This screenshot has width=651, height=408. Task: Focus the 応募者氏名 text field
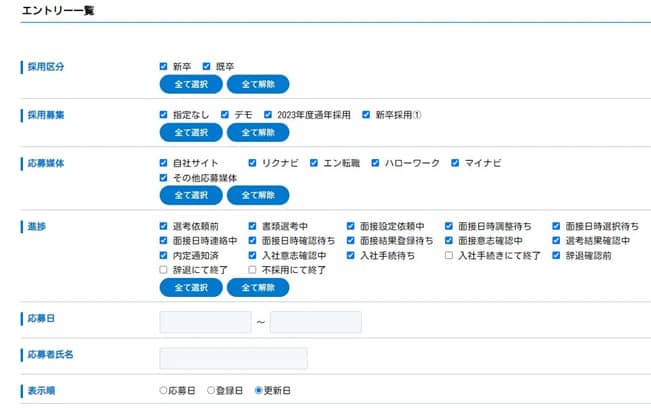tap(233, 358)
